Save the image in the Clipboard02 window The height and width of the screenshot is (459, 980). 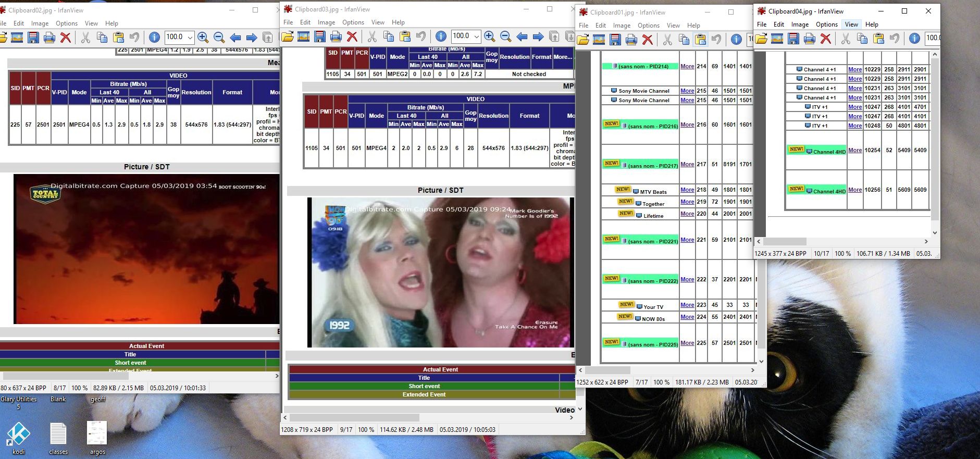point(33,38)
